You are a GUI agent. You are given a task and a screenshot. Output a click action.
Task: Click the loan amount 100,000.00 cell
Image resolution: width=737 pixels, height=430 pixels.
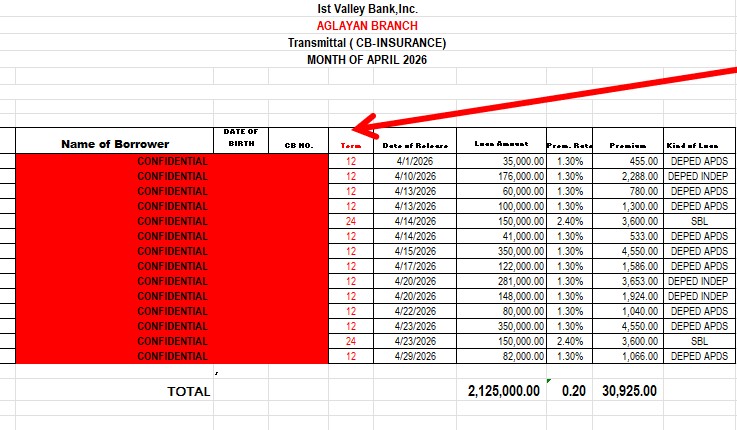coord(502,206)
